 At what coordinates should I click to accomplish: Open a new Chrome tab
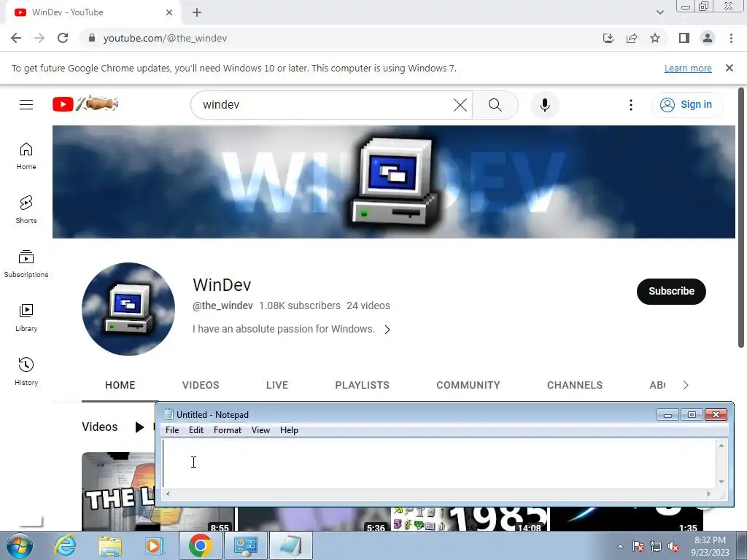[197, 12]
